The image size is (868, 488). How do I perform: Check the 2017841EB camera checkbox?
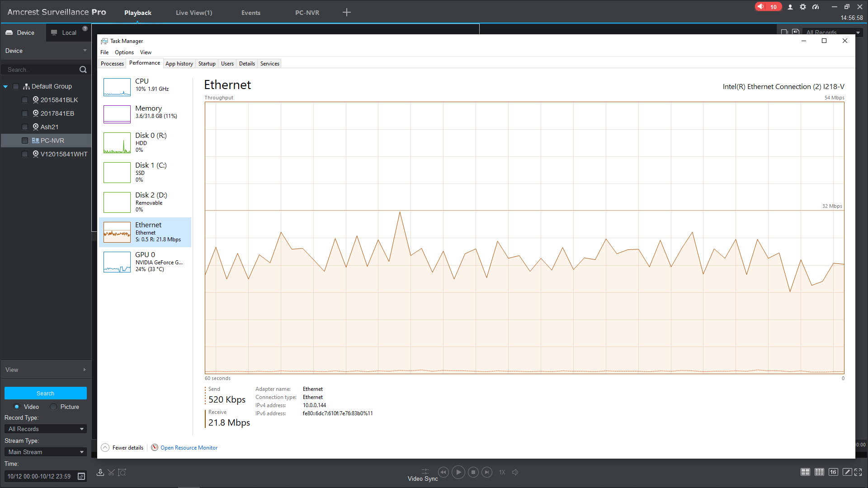(x=25, y=113)
